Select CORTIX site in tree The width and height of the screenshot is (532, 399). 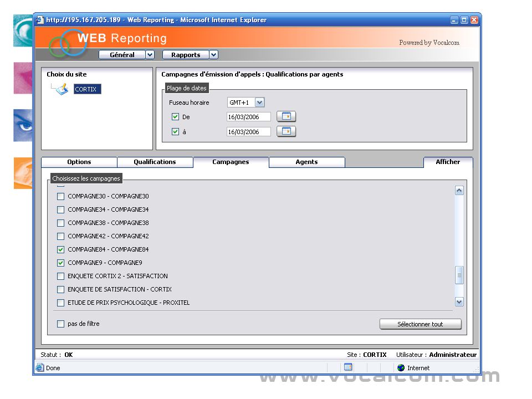click(87, 89)
